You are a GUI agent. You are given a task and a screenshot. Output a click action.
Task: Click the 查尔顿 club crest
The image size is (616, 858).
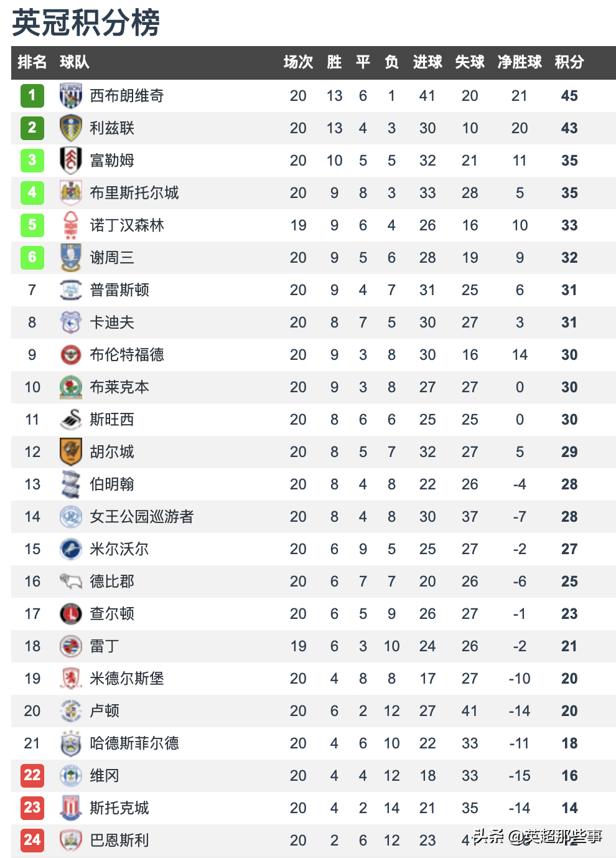pyautogui.click(x=71, y=614)
